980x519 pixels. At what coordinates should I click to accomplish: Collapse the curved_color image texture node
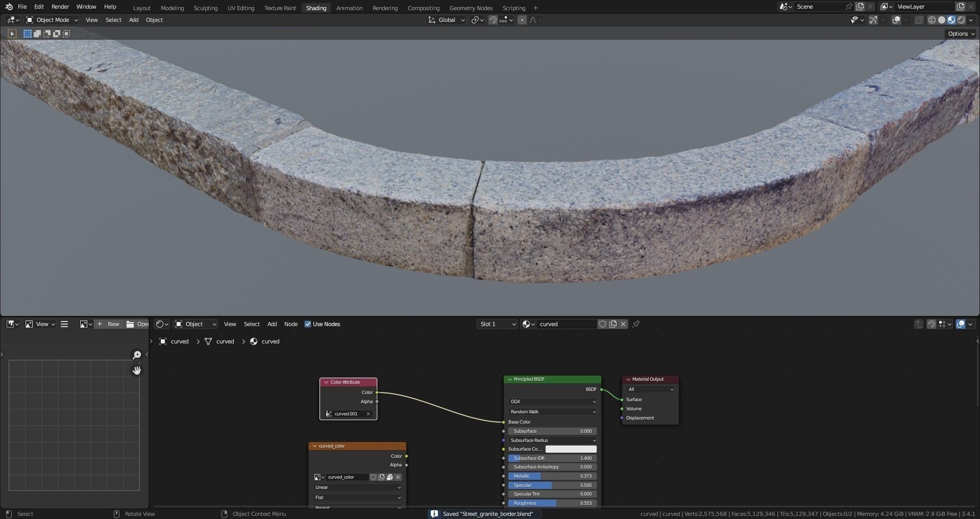click(x=314, y=446)
